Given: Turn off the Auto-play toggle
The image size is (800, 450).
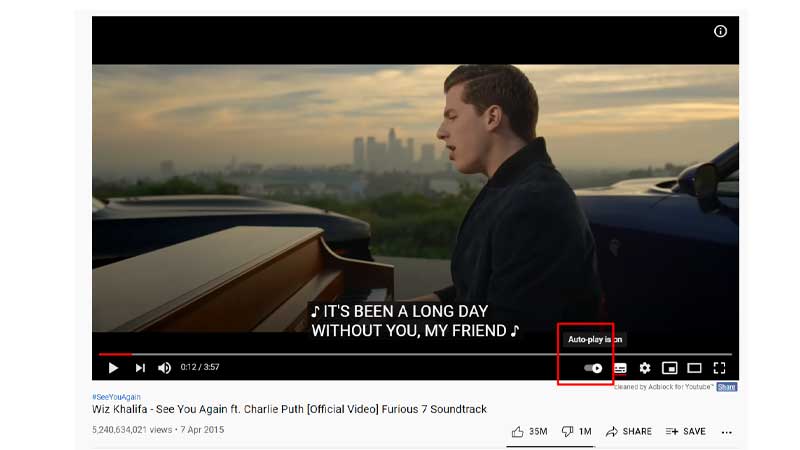Looking at the screenshot, I should 593,368.
